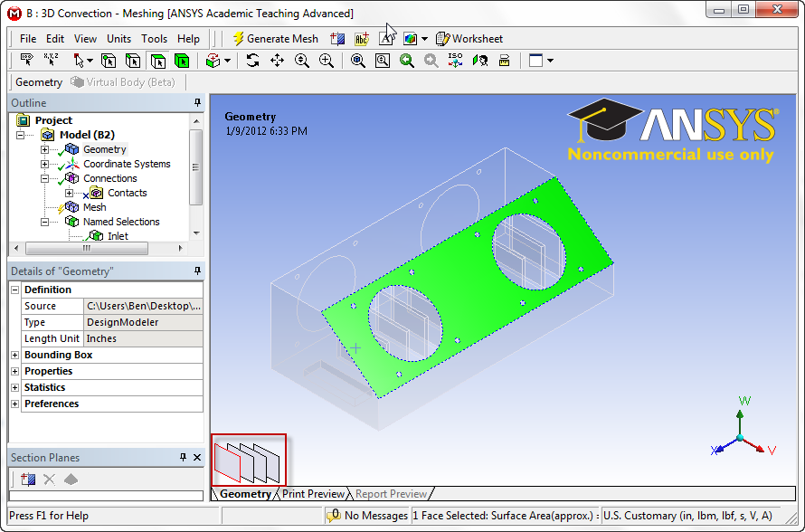Pin the Outline panel

pyautogui.click(x=198, y=103)
